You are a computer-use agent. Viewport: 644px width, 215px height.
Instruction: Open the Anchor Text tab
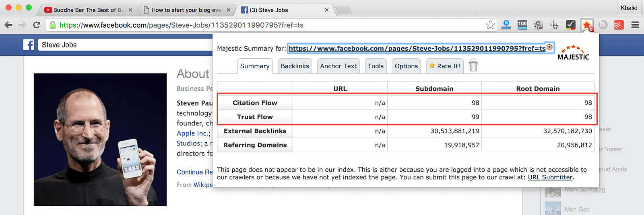(x=339, y=66)
